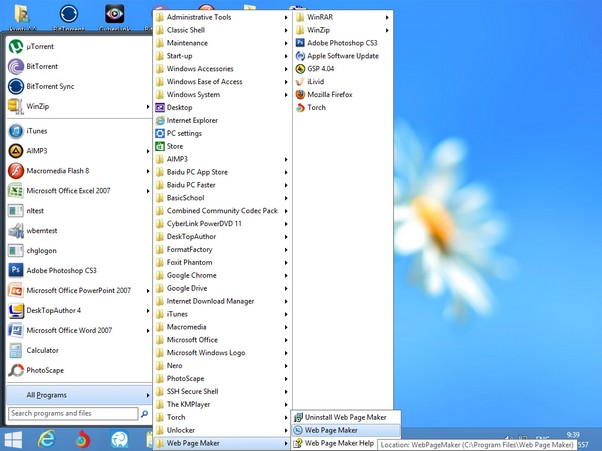Open Desktop entry in programs list
The height and width of the screenshot is (451, 602).
[x=222, y=107]
